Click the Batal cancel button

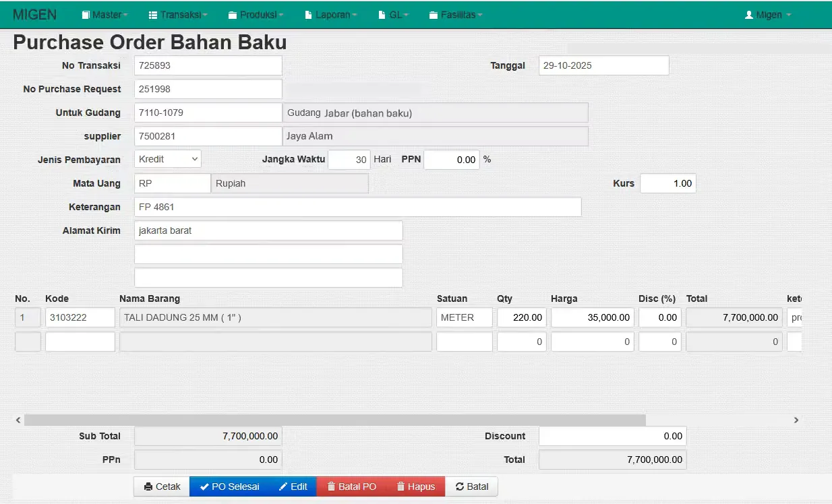pyautogui.click(x=471, y=486)
